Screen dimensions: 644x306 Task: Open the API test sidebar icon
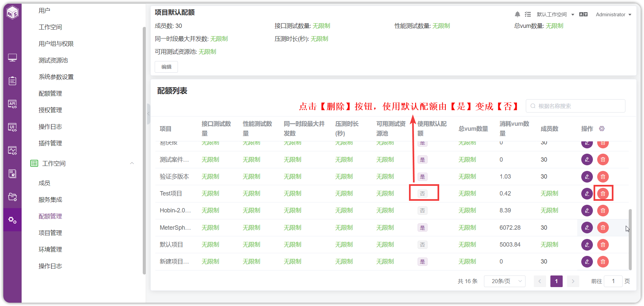click(12, 104)
